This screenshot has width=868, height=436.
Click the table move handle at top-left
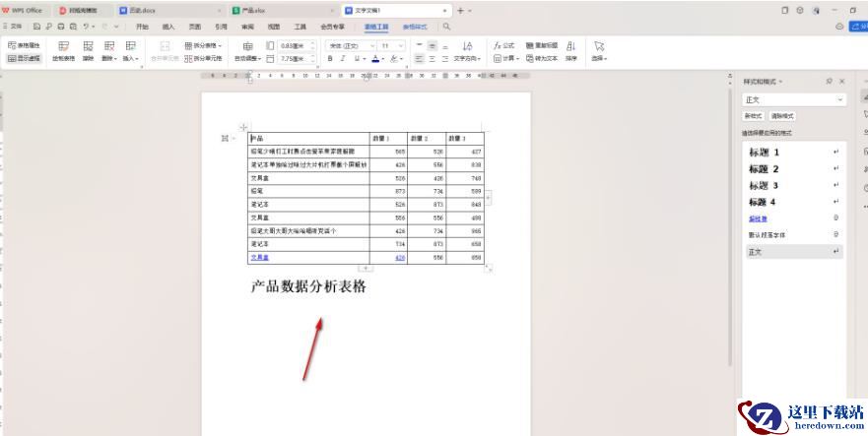click(x=243, y=128)
